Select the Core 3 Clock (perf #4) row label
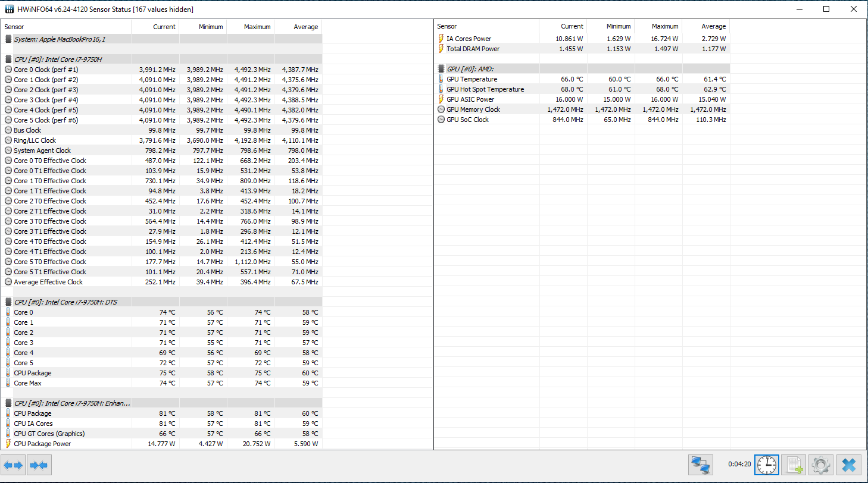The width and height of the screenshot is (868, 483). pyautogui.click(x=46, y=100)
